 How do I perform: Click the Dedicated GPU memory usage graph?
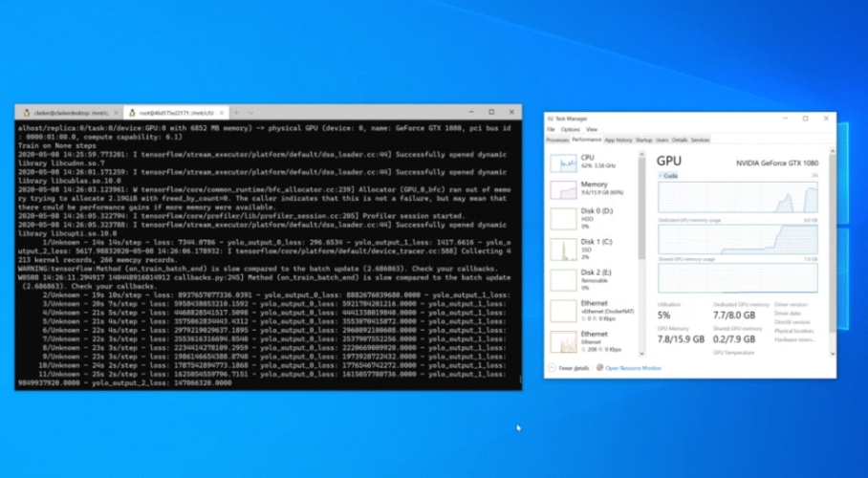point(737,239)
